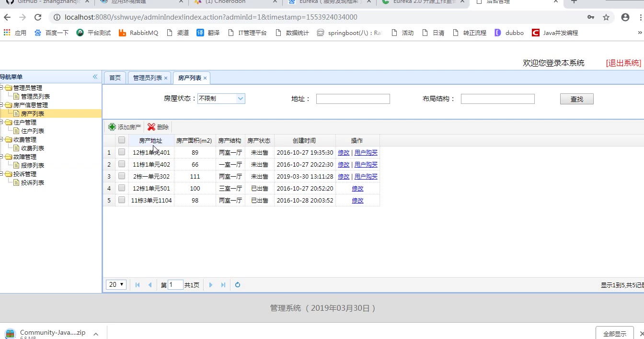This screenshot has height=339, width=644.
Task: Switch to Choerodon browser tab
Action: coord(235,2)
